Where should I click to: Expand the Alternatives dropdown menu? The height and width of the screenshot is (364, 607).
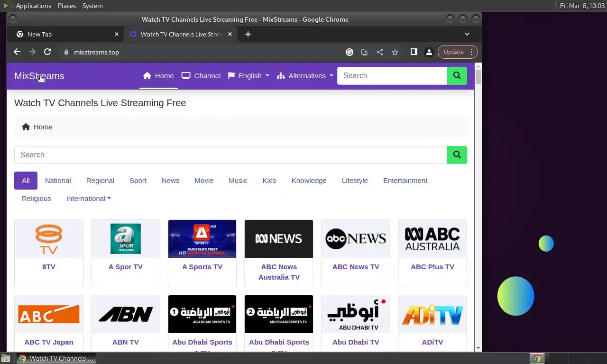coord(305,76)
